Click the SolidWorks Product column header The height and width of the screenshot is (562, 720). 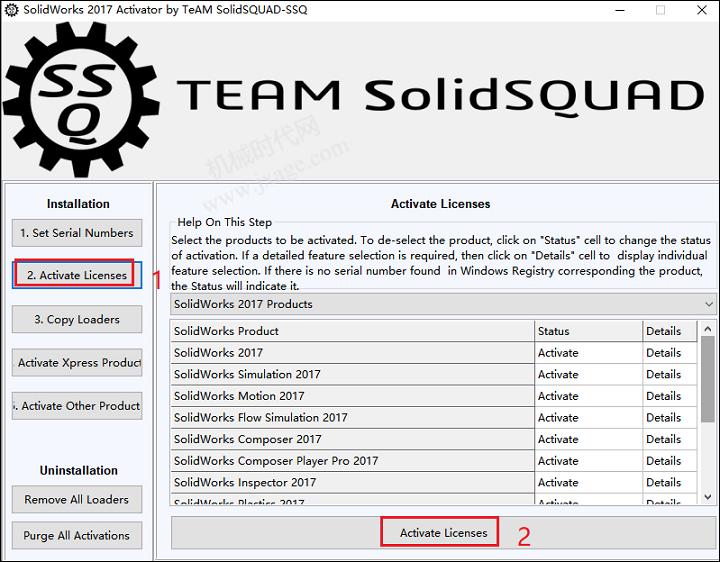[352, 331]
